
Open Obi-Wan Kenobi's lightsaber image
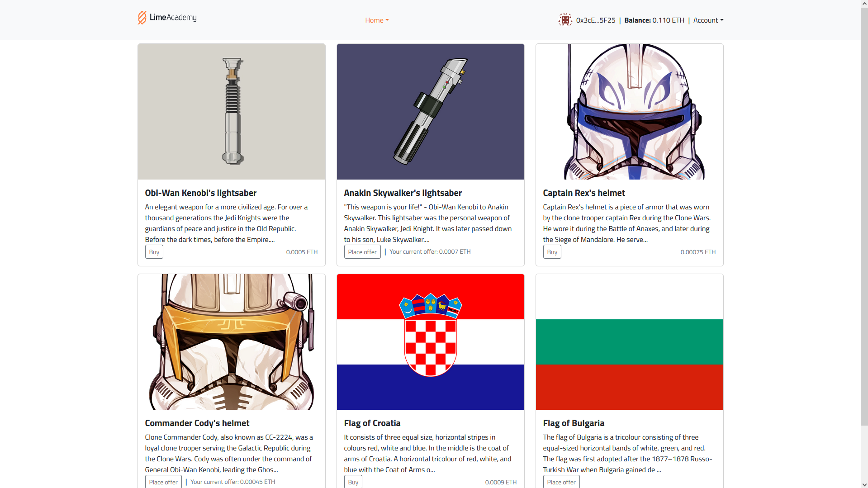tap(232, 112)
